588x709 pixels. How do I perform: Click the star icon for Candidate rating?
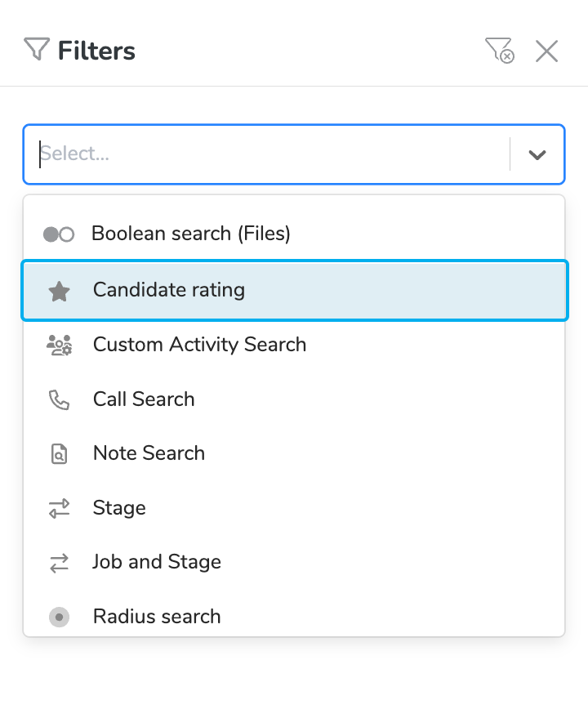pyautogui.click(x=59, y=291)
